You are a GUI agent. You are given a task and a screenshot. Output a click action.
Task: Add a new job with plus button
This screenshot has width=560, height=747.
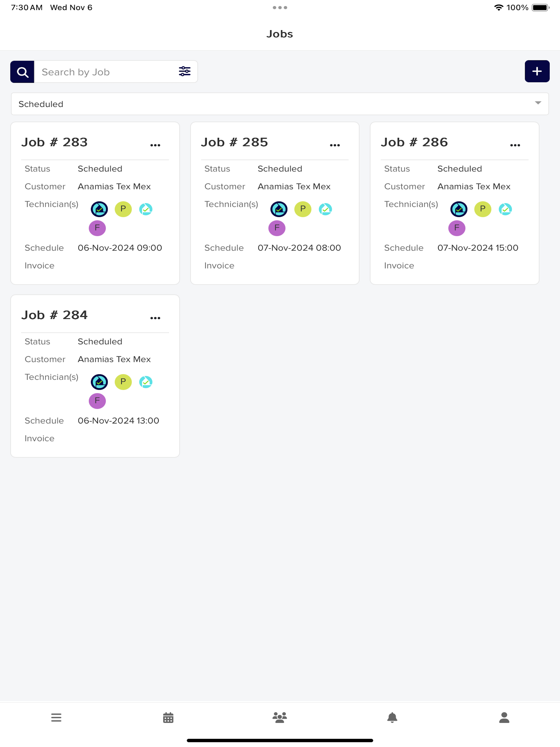coord(537,71)
